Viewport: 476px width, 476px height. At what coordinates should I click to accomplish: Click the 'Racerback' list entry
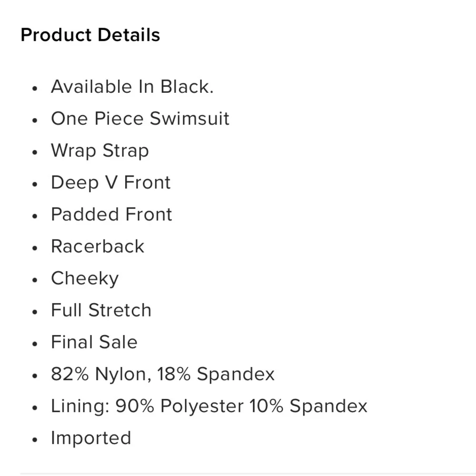(x=97, y=246)
